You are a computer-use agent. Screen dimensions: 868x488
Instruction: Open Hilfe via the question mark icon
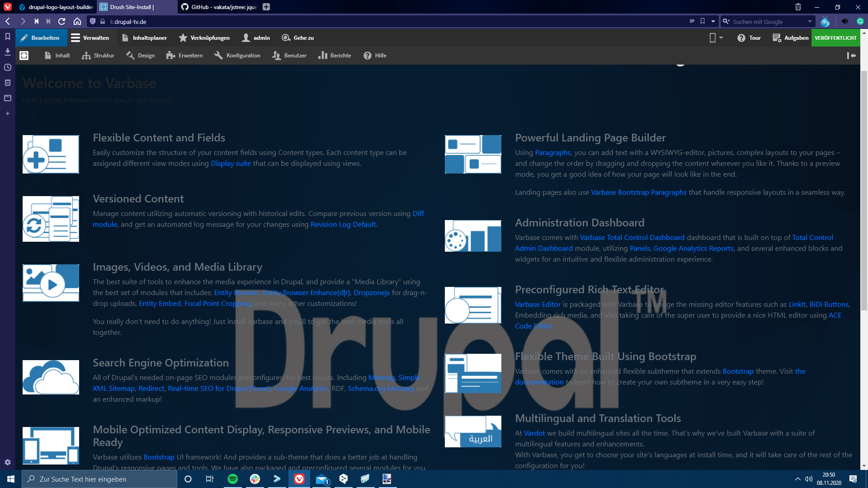[375, 55]
